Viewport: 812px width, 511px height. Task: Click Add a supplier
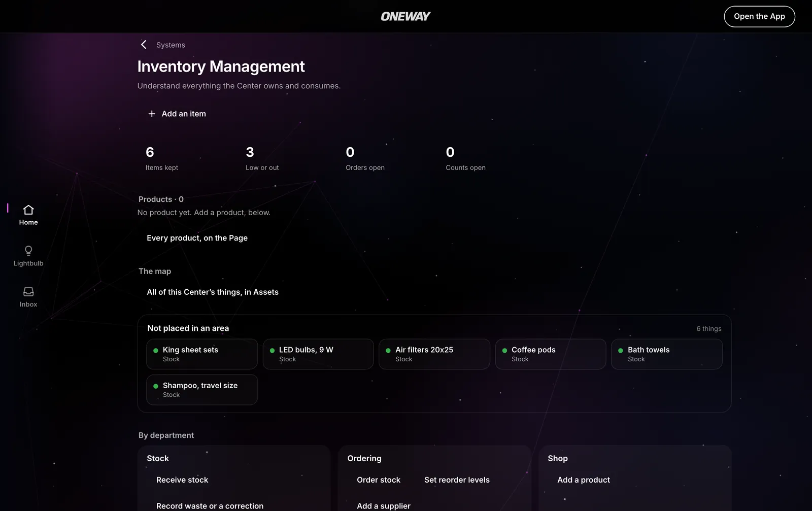pos(384,506)
